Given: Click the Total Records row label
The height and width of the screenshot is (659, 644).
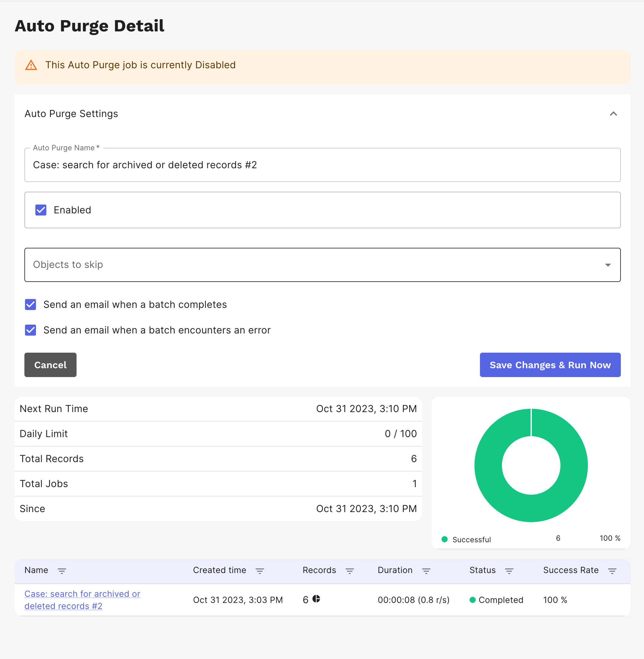Looking at the screenshot, I should 52,458.
